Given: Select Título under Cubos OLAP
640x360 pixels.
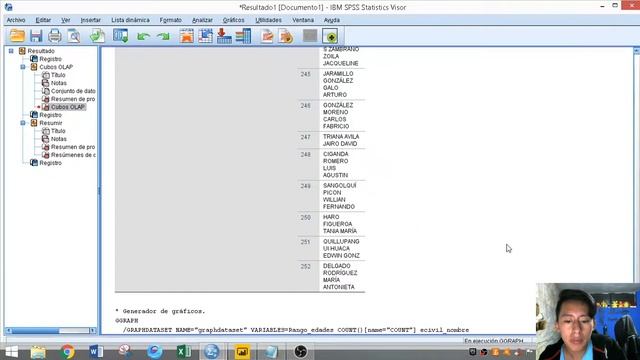Looking at the screenshot, I should coord(58,75).
